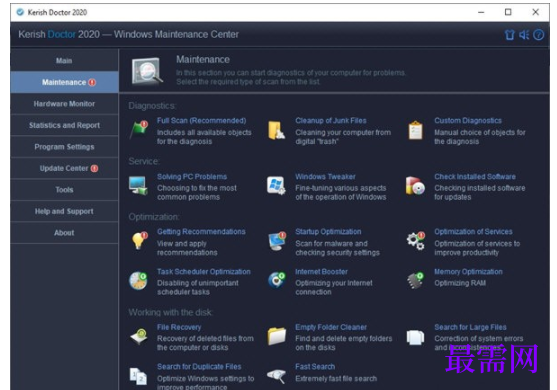
Task: Maximize the Kerish Doctor window
Action: click(x=508, y=12)
